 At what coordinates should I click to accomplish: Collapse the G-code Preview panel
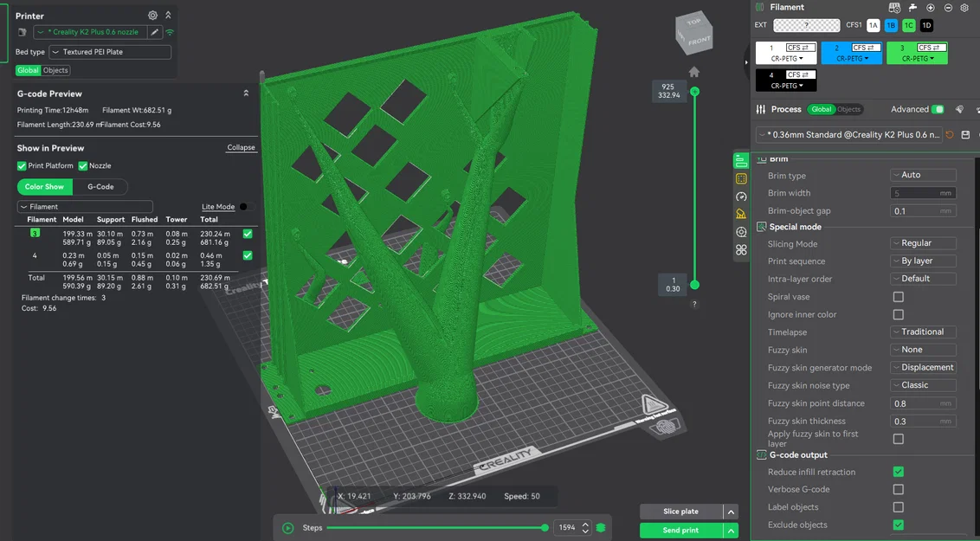tap(246, 93)
